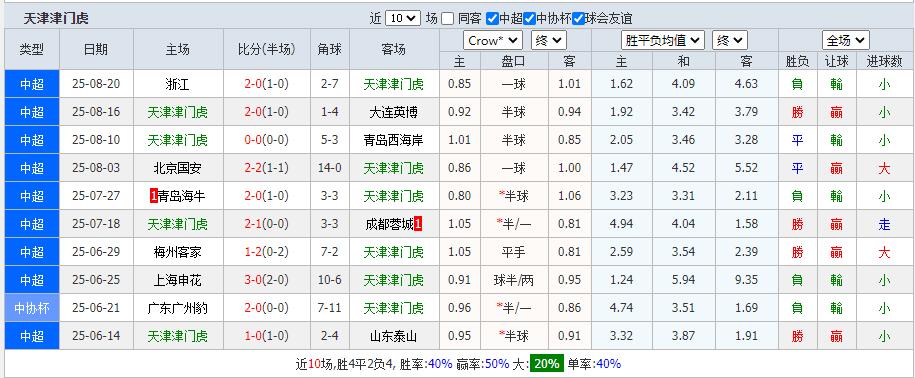Click the green 20% highlighted percentage
915x378 pixels.
pos(547,364)
